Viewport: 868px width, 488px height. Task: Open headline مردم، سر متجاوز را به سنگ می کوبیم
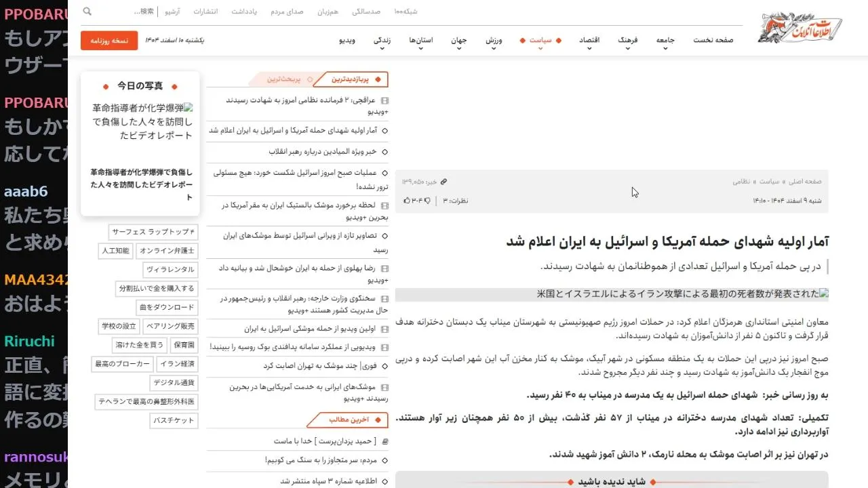[321, 460]
